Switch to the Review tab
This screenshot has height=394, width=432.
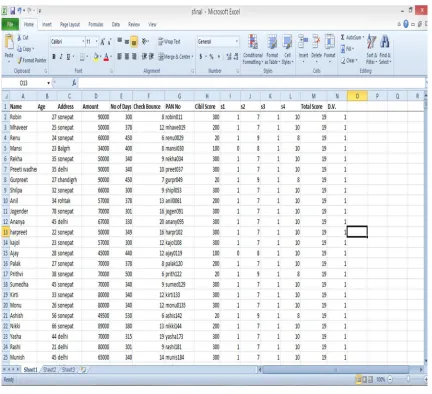(x=134, y=24)
